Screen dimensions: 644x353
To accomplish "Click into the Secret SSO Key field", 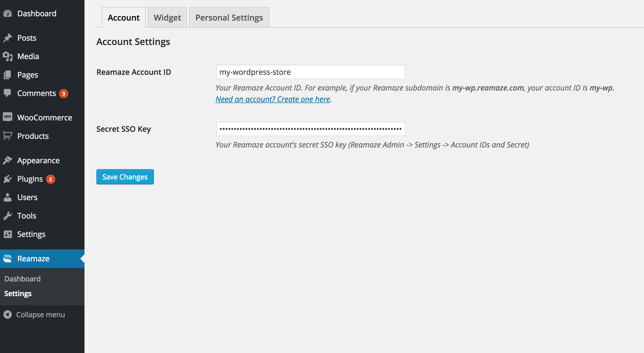I will pyautogui.click(x=310, y=129).
